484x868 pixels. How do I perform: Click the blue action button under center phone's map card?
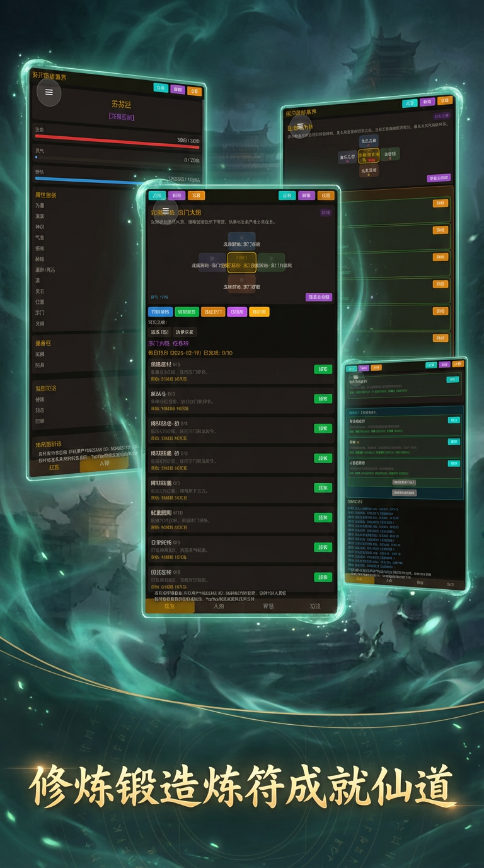[160, 312]
